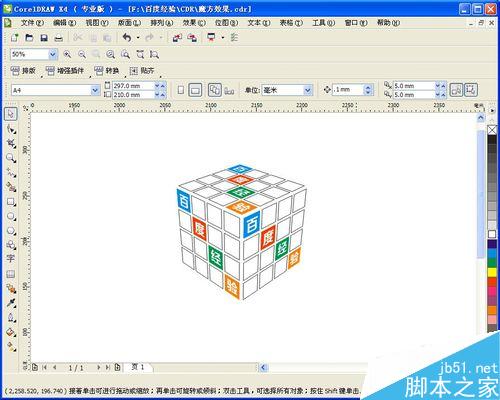Open the 50% zoom level dropdown
Viewport: 500px width, 400px height.
(53, 54)
